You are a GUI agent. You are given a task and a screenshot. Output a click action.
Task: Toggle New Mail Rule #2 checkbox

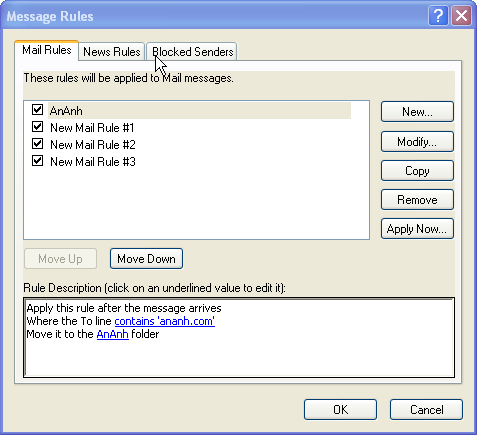[x=37, y=144]
